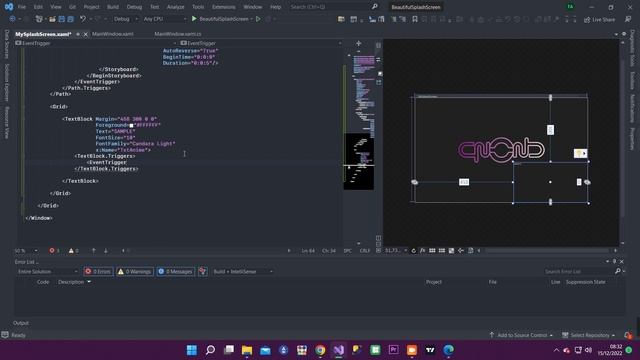Click the designer refresh icon
The image size is (640, 360).
pos(413,251)
